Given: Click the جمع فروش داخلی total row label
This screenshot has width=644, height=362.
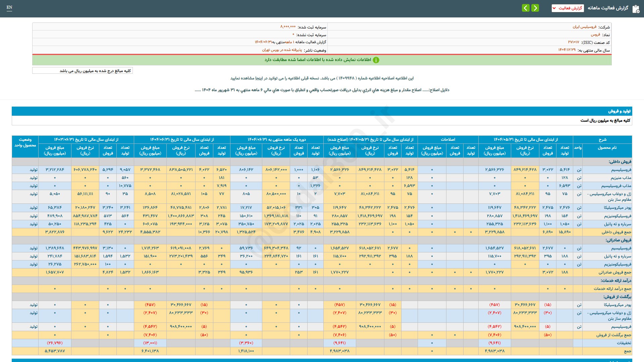Looking at the screenshot, I should [616, 232].
